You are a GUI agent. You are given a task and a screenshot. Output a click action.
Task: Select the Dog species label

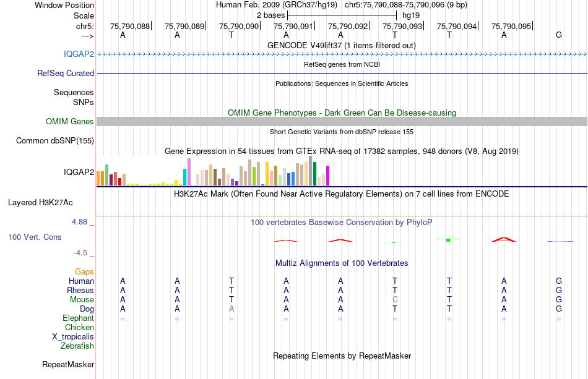(x=87, y=309)
